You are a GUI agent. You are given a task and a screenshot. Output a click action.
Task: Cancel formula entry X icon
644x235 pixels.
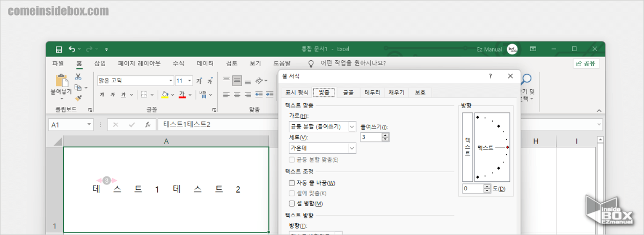pyautogui.click(x=116, y=125)
